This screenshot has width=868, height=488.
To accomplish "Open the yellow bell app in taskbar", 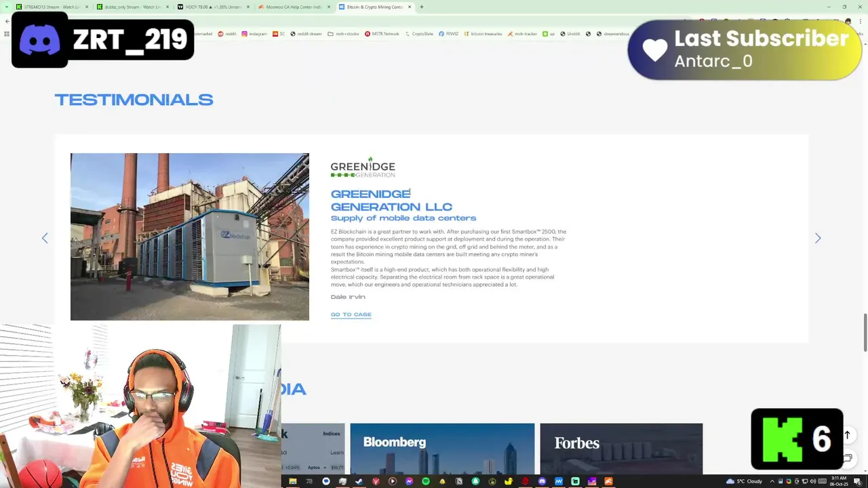I will point(442,481).
